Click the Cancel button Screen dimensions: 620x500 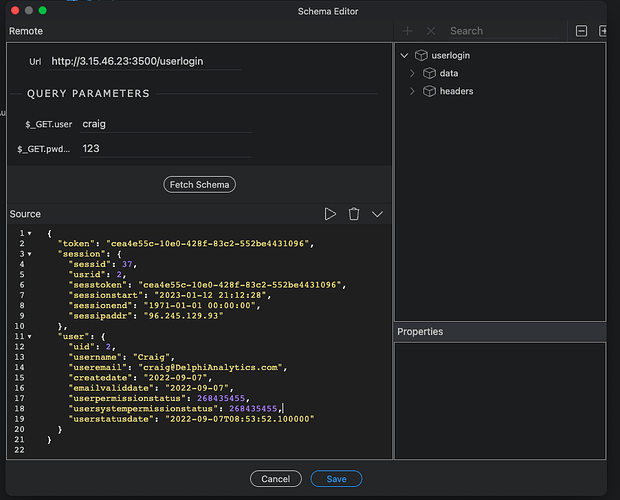point(276,479)
